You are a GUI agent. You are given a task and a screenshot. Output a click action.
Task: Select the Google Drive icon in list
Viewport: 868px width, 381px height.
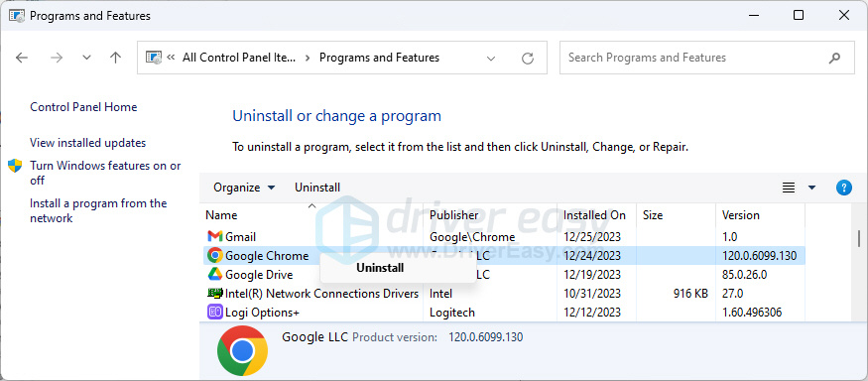215,274
